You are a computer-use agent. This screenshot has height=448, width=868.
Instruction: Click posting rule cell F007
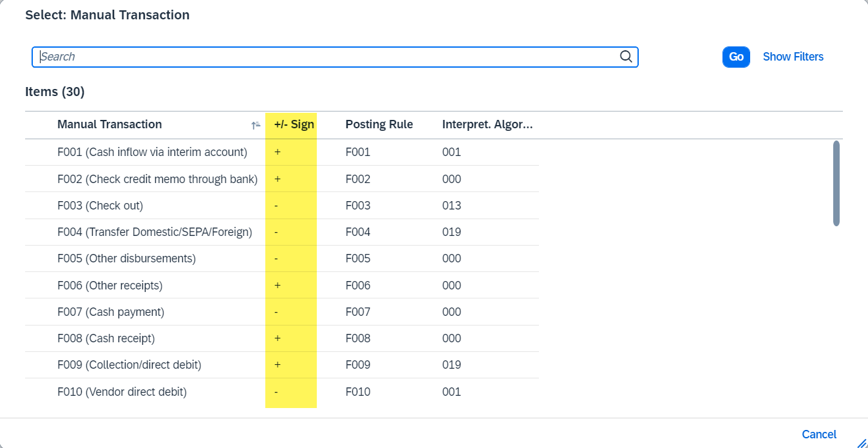pos(358,312)
